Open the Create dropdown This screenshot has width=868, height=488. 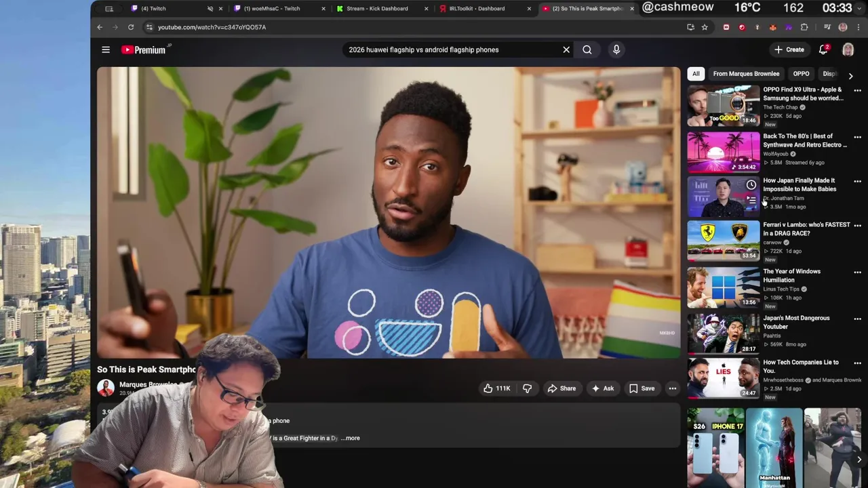tap(789, 49)
